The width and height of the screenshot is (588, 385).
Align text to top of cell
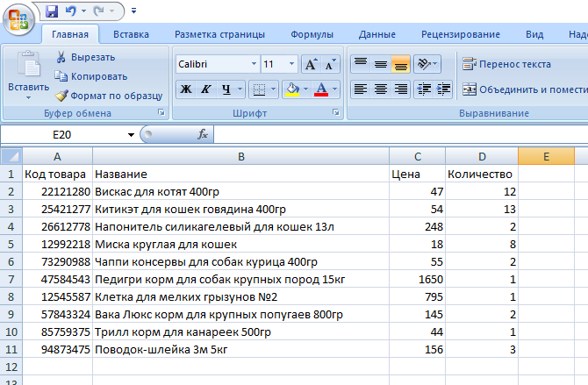coord(361,64)
